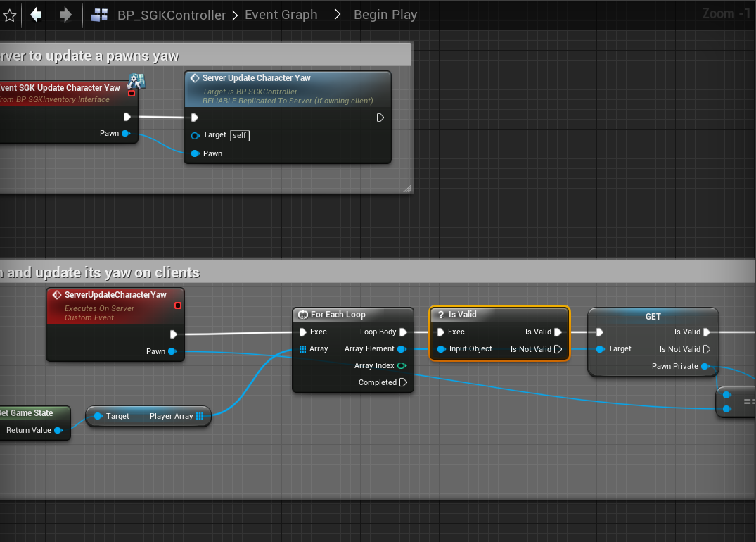Click the Player Array output pin
Screen dimensions: 756x542
coord(200,417)
